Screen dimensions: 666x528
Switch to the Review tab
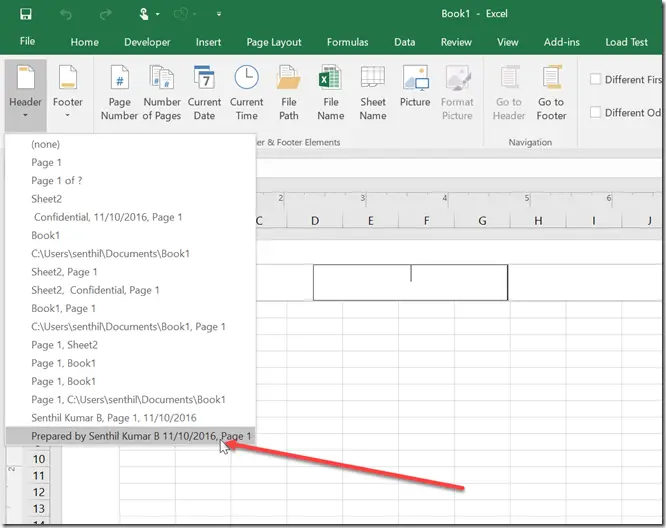pos(456,42)
